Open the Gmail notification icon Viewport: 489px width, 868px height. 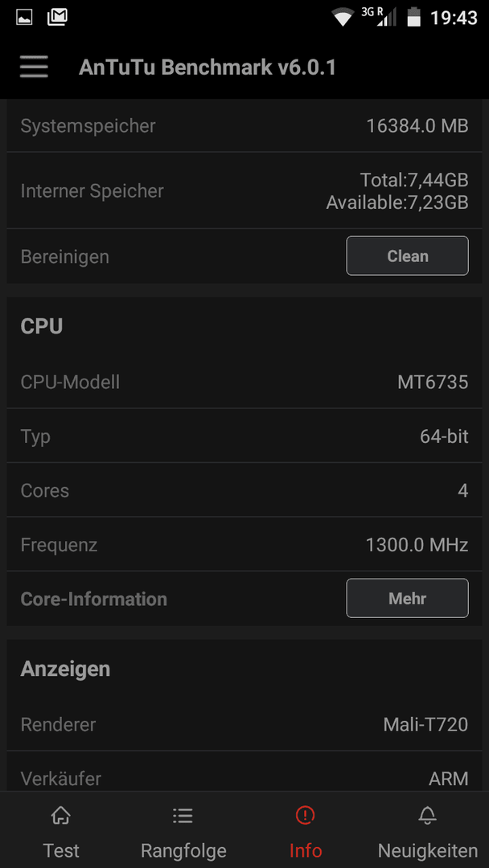click(58, 17)
